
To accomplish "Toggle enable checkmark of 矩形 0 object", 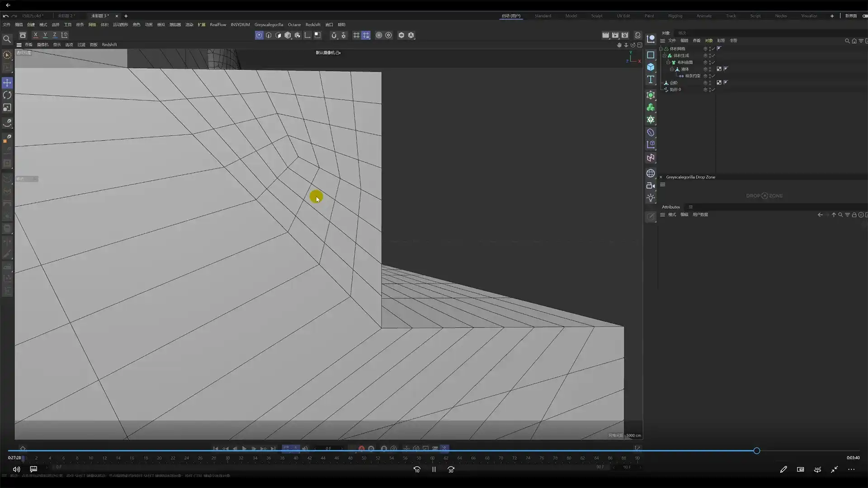I will tap(713, 89).
